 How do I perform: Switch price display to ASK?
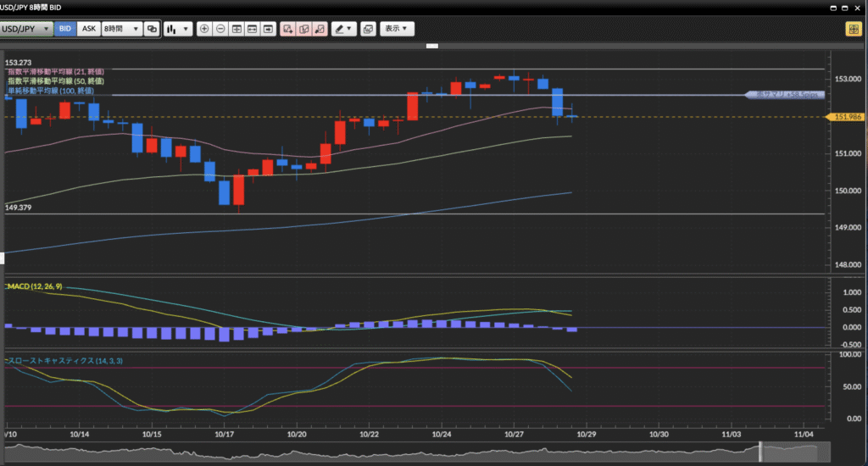[88, 29]
